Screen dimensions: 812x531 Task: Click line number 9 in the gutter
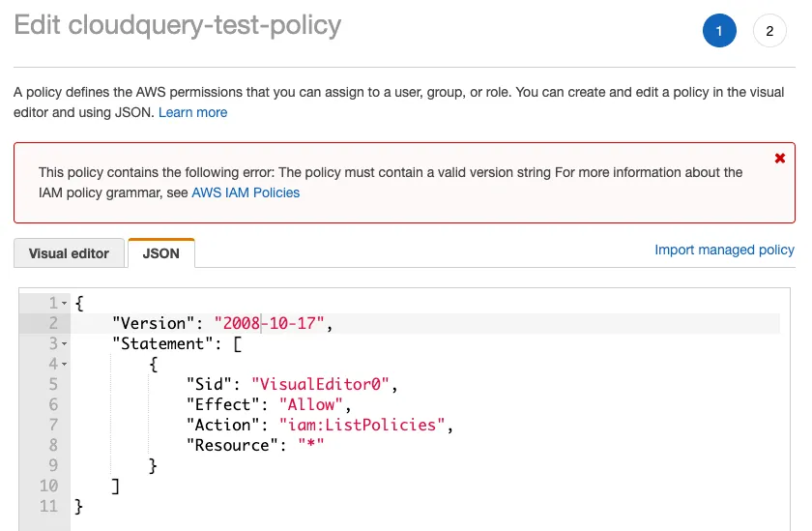(x=53, y=465)
